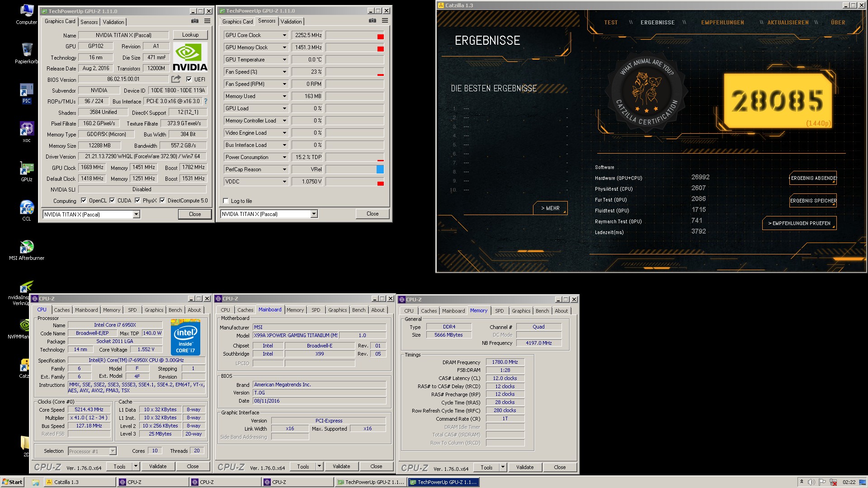Image resolution: width=868 pixels, height=488 pixels.
Task: Toggle the OpenCL checkbox
Action: [x=84, y=201]
